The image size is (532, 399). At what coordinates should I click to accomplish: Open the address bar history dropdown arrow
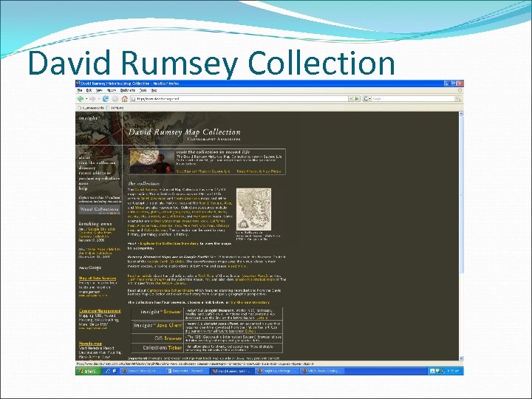coord(351,99)
